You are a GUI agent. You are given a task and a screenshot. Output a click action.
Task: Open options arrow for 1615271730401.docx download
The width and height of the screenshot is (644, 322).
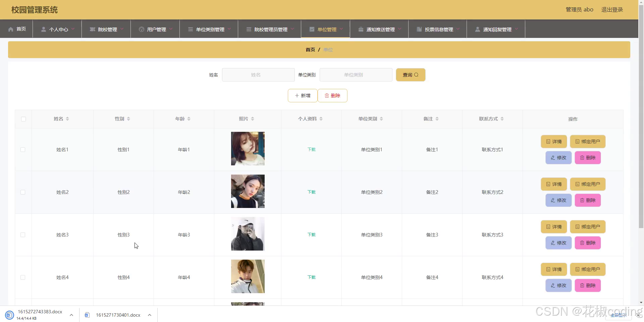150,315
